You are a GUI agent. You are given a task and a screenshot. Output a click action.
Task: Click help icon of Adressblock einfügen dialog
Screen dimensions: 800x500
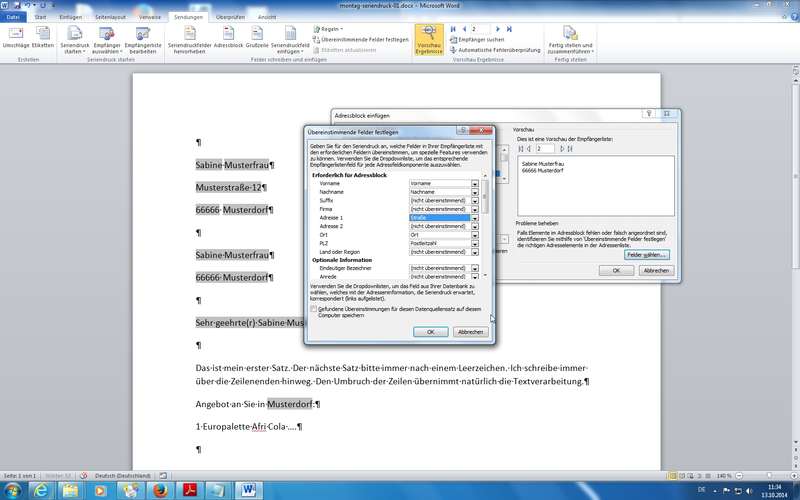[x=649, y=114]
